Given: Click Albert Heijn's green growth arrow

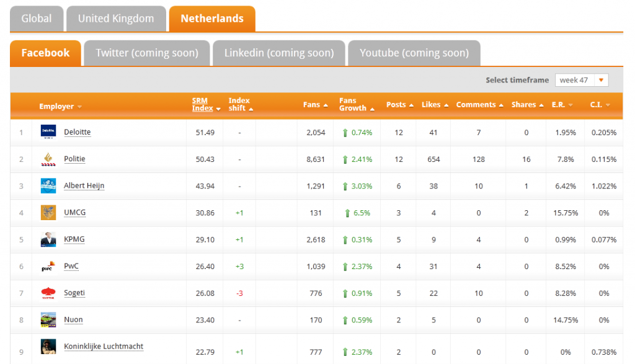Looking at the screenshot, I should point(345,186).
